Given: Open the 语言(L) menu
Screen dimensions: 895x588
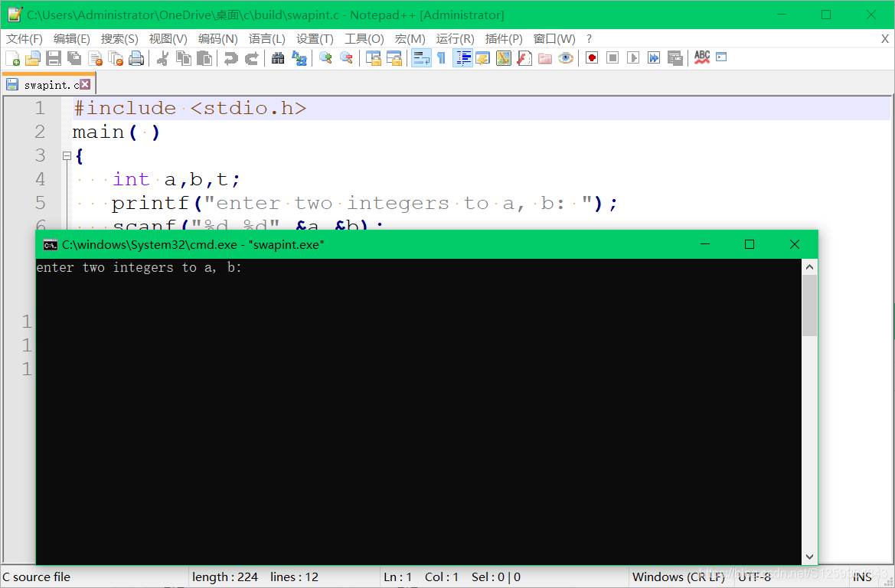Looking at the screenshot, I should click(x=266, y=38).
